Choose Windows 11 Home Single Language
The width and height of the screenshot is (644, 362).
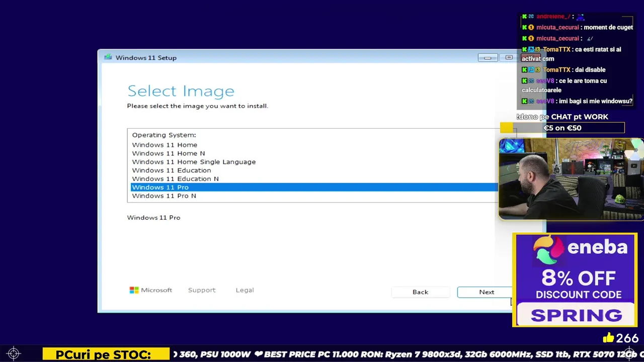tap(194, 162)
